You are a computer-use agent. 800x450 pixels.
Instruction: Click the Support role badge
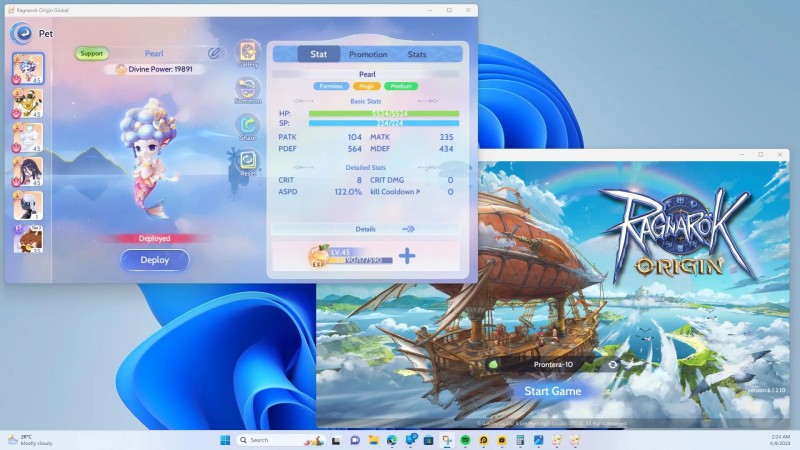click(91, 53)
